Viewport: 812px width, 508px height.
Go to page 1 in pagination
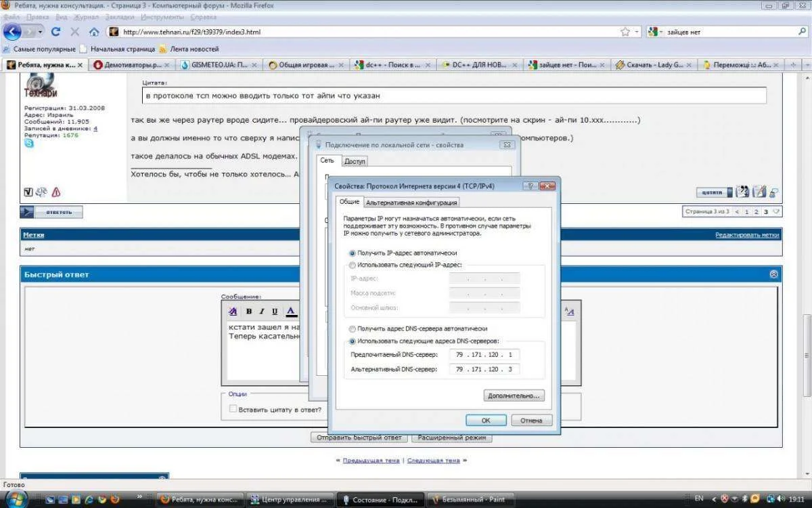pos(747,212)
